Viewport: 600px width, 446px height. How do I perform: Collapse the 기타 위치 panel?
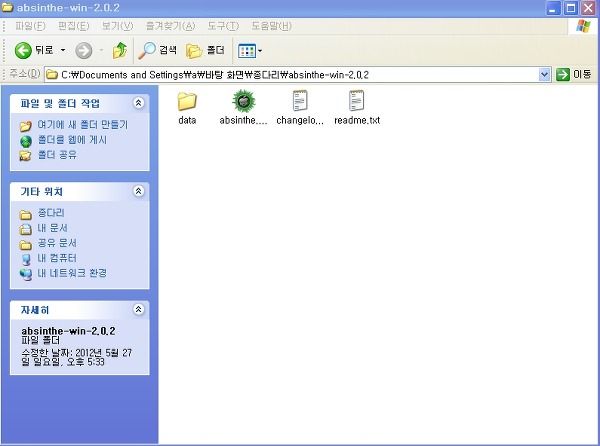pyautogui.click(x=139, y=191)
